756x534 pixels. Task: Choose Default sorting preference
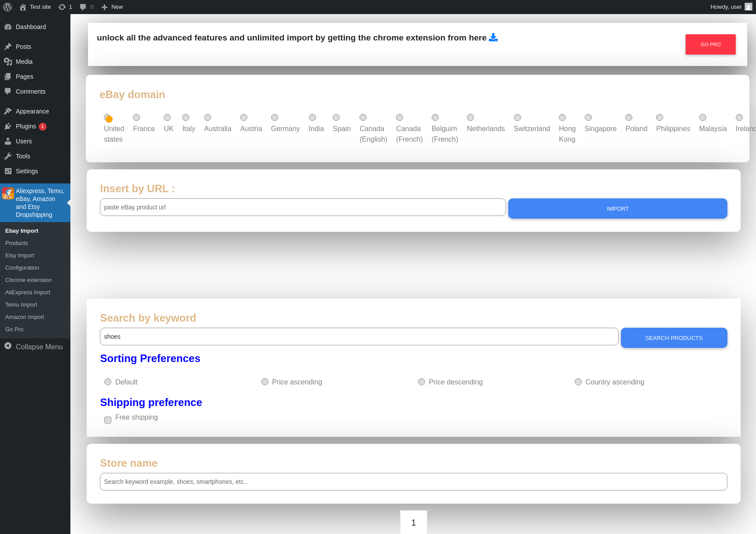pos(108,382)
